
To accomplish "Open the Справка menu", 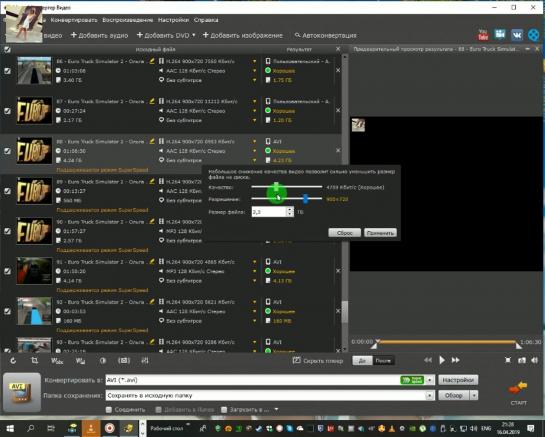I will (x=206, y=20).
